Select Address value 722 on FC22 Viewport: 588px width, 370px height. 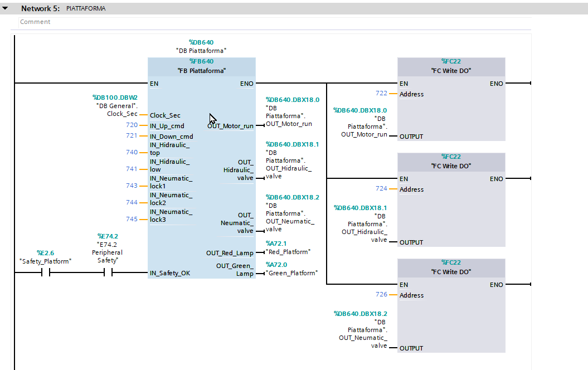(381, 93)
